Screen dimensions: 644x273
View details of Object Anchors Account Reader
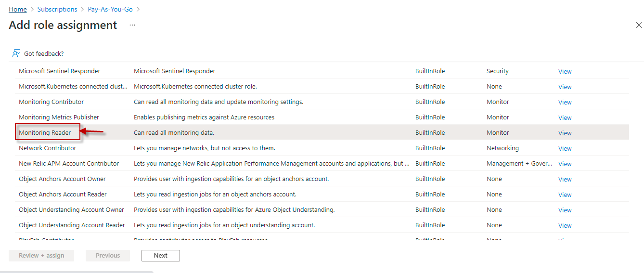(565, 195)
